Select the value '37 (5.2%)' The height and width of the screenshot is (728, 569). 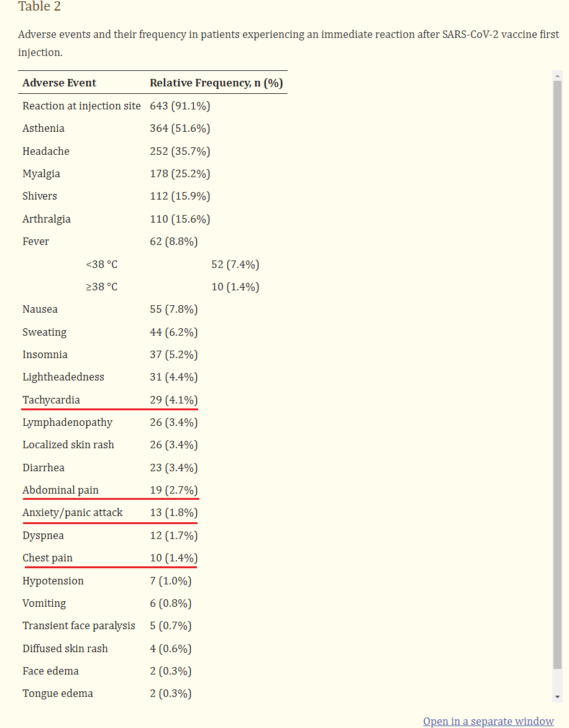click(x=174, y=355)
